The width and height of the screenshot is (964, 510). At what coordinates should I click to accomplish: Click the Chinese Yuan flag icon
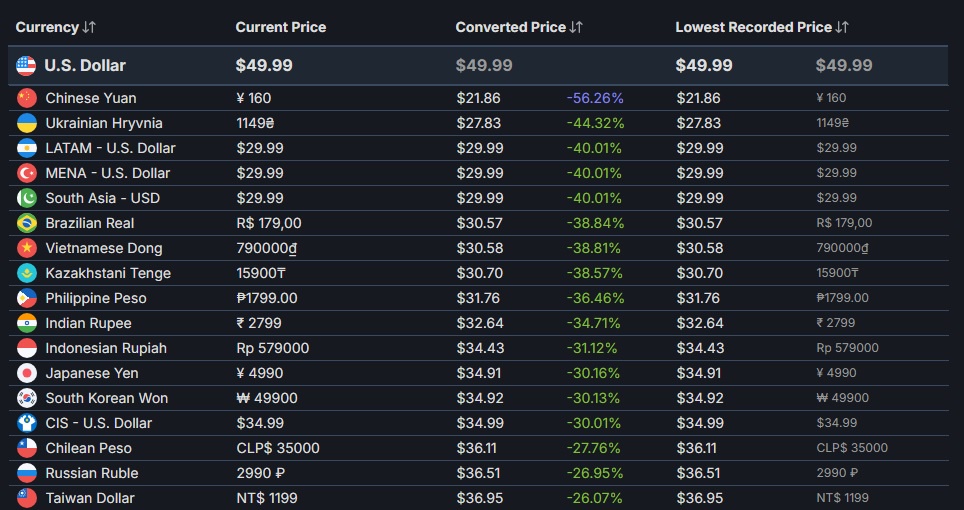point(27,98)
